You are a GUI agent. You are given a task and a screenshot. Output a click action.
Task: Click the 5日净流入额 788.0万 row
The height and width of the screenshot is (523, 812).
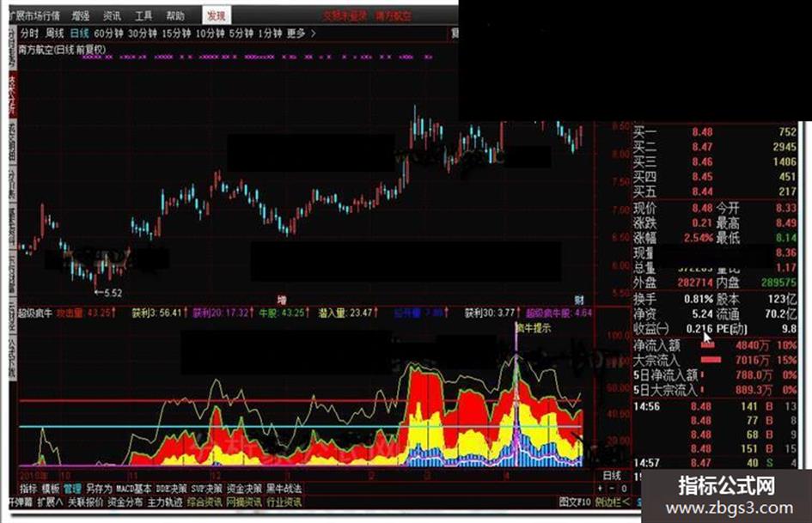[715, 375]
